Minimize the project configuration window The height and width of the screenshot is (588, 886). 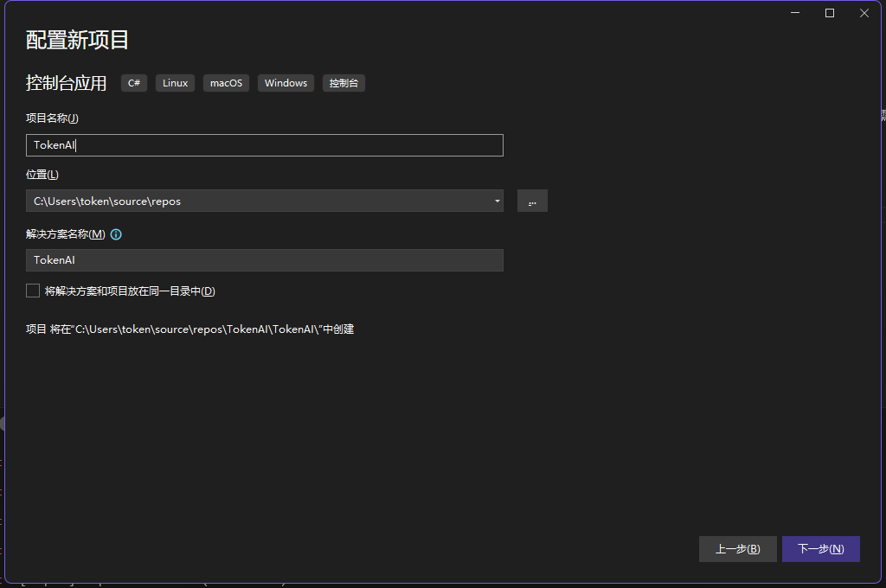[795, 13]
